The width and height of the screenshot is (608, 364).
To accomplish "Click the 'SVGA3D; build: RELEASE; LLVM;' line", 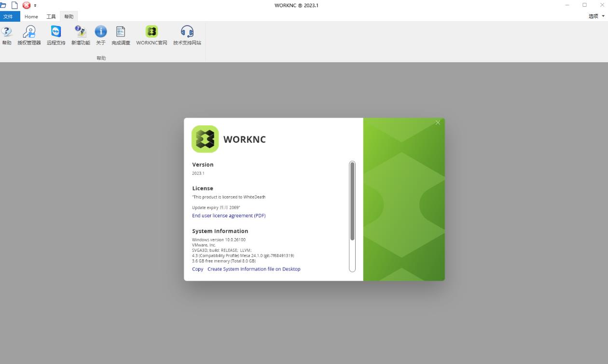I will click(x=222, y=250).
